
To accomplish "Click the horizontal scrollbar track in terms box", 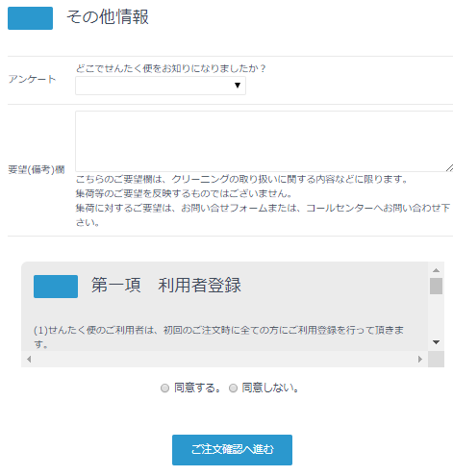I will 224,359.
